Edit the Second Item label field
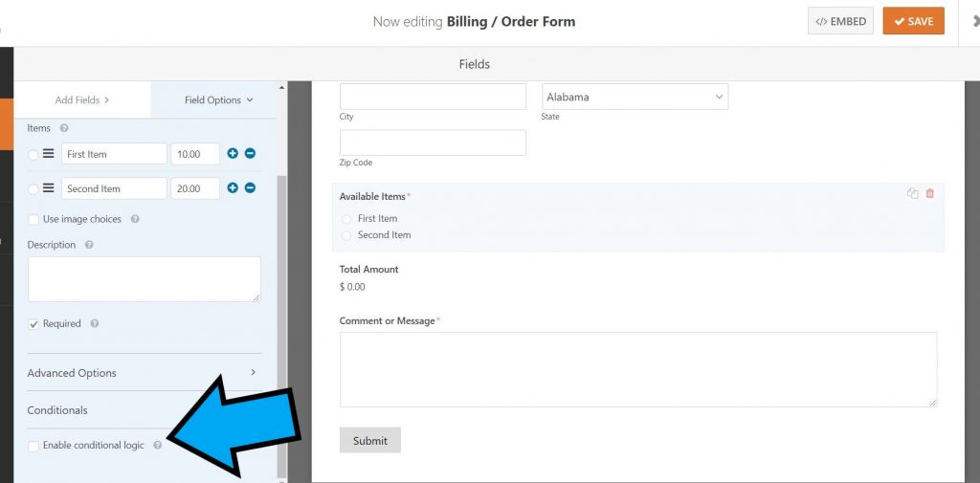 point(114,188)
